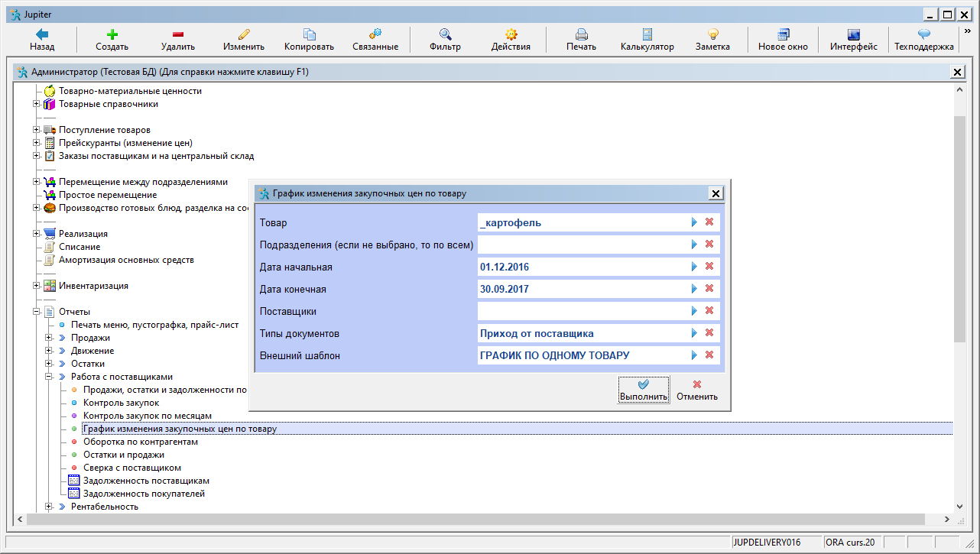Viewport: 980px width, 554px height.
Task: Open the Контроль закупок report
Action: (x=121, y=403)
